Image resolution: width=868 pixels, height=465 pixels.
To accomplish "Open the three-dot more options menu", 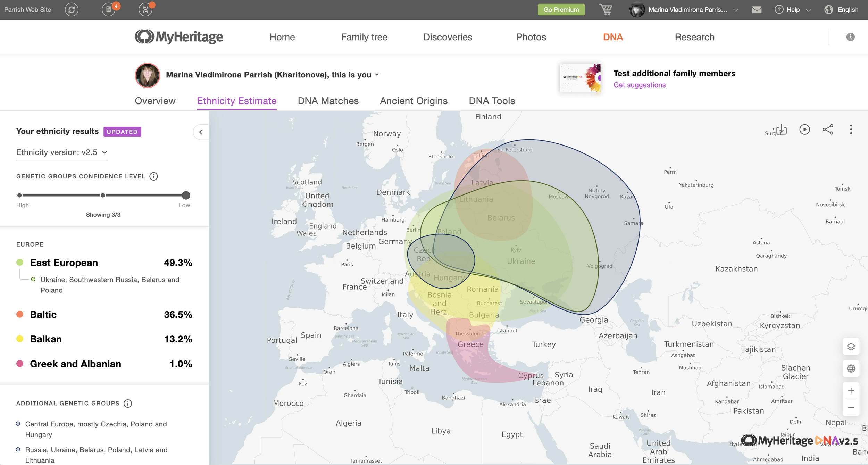I will (851, 130).
